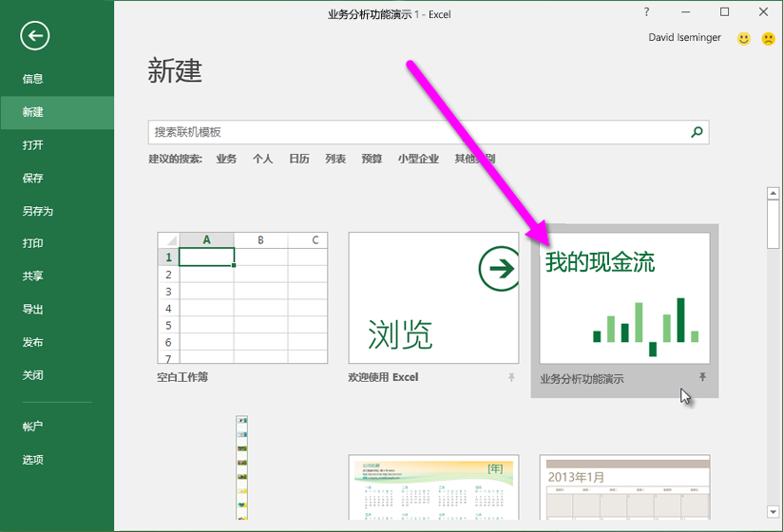Select the 空白工作簿 template thumbnail
The height and width of the screenshot is (532, 783).
(242, 298)
